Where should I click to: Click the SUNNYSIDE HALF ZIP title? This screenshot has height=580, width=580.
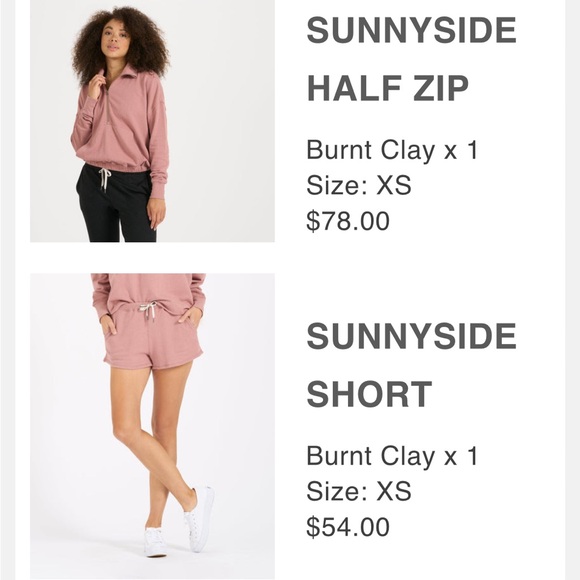point(411,58)
